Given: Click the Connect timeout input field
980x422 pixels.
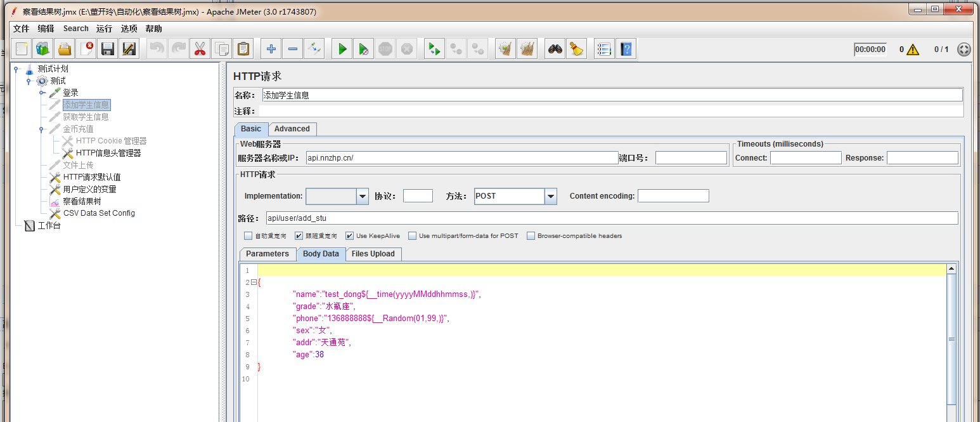Looking at the screenshot, I should (806, 157).
